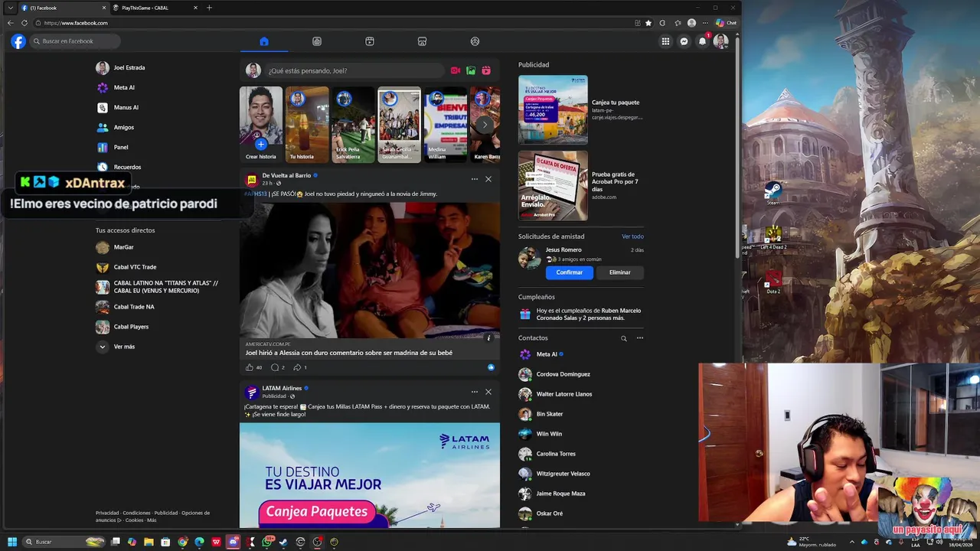Switch to PlayThisGame - CABAL tab
980x551 pixels.
click(x=155, y=8)
